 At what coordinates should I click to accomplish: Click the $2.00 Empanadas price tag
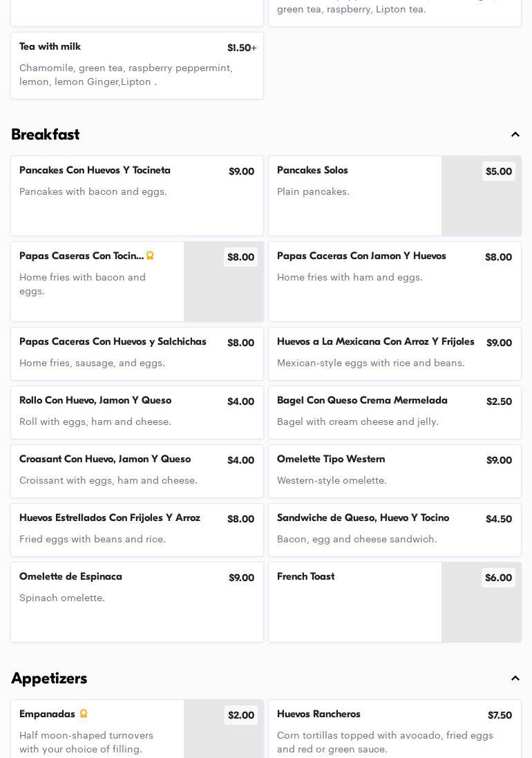point(241,715)
